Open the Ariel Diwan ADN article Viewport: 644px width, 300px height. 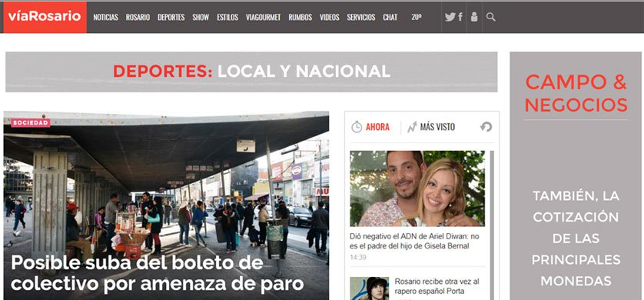click(414, 242)
